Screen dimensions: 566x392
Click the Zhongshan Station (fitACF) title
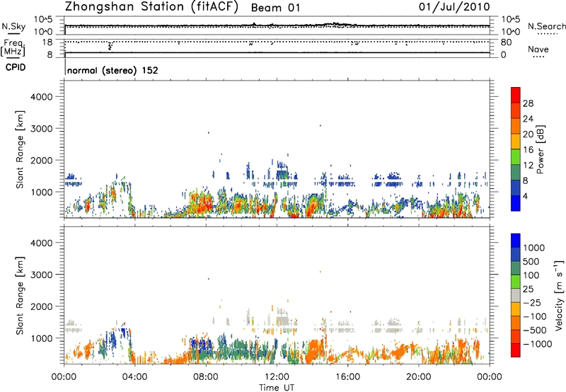point(151,7)
